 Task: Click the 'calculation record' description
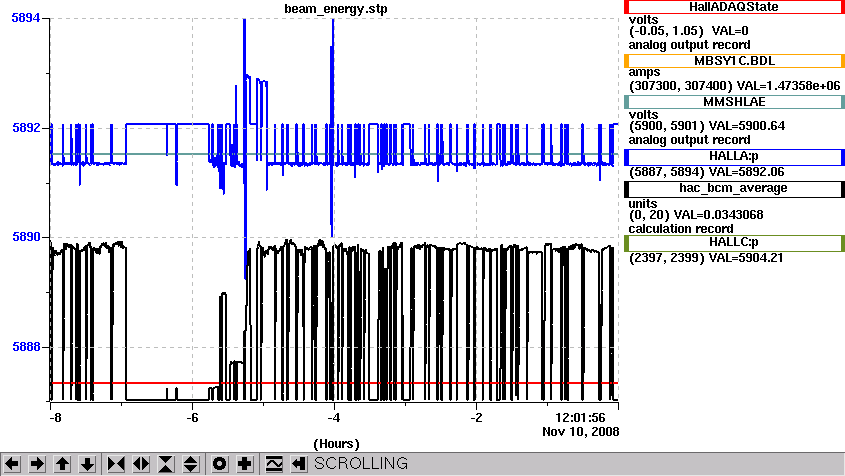pos(681,229)
